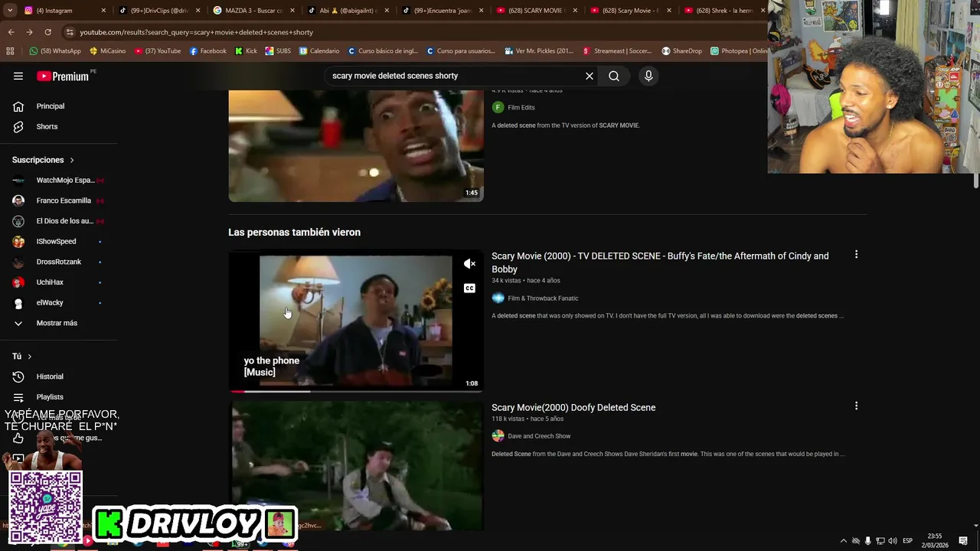Open the Facebook bookmark
This screenshot has width=980, height=551.
pyautogui.click(x=207, y=51)
